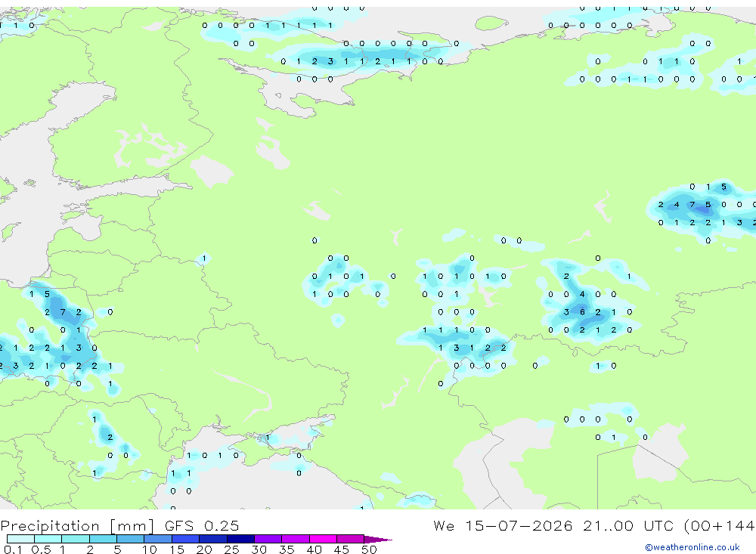Click the 40–45 mm magenta legend swatch
Image resolution: width=756 pixels, height=554 pixels.
click(323, 539)
